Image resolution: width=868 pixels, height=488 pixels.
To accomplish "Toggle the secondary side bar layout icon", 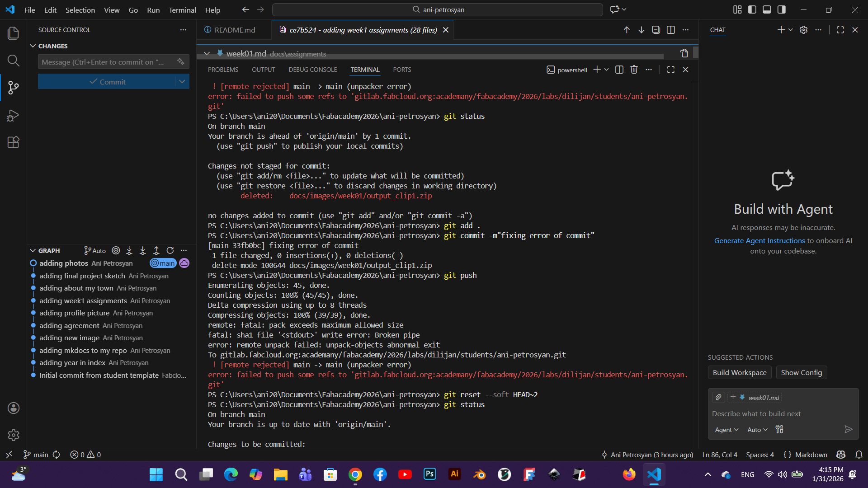I will click(781, 9).
